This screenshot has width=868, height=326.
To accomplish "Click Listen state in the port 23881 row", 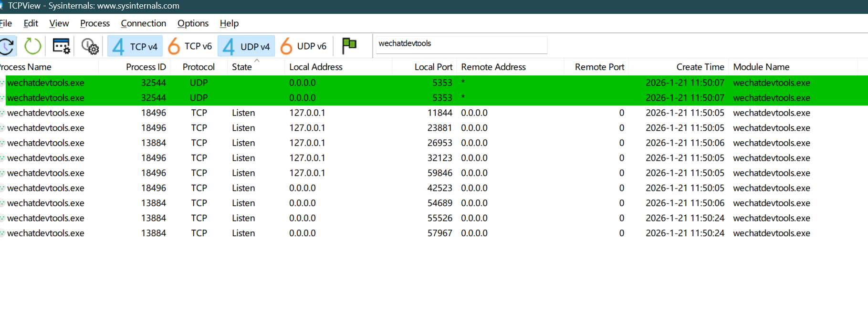I will point(243,128).
